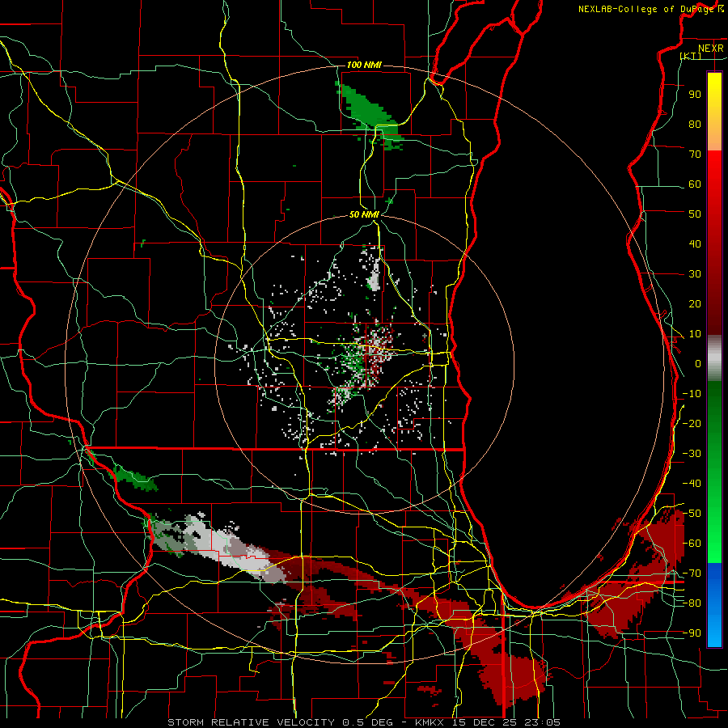Click the 50 knot label on the color scale
728x728 pixels.
695,214
